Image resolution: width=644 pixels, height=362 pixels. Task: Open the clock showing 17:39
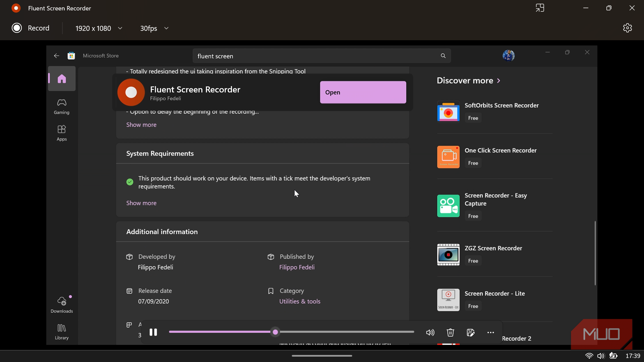(x=633, y=356)
